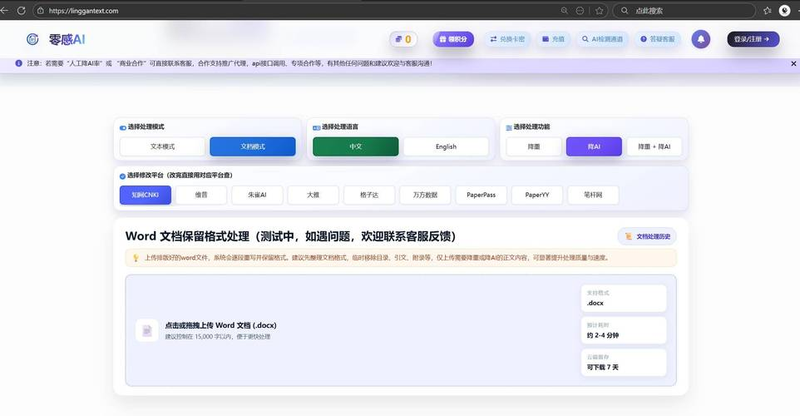
Task: Click the browser search input field
Action: (x=680, y=10)
